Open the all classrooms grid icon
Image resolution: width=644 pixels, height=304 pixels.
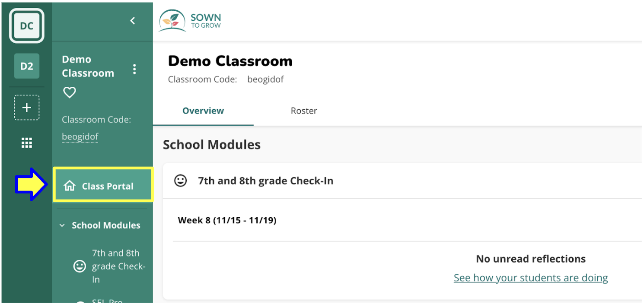coord(27,143)
